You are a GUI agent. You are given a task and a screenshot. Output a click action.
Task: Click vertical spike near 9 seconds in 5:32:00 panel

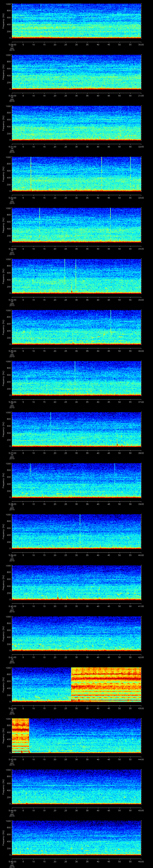pyautogui.click(x=31, y=174)
